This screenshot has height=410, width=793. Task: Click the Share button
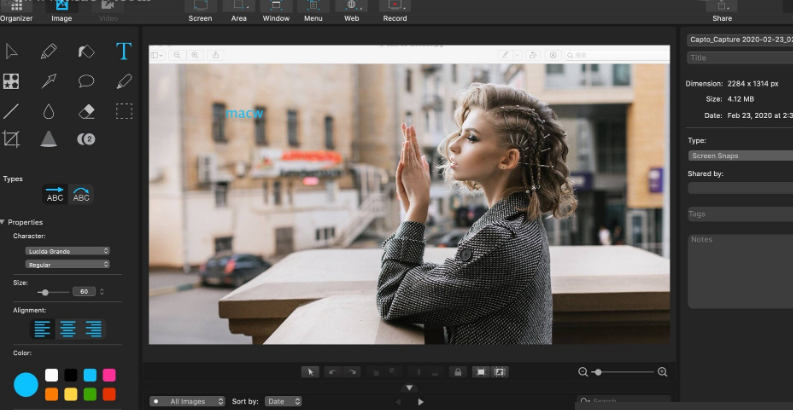[721, 11]
